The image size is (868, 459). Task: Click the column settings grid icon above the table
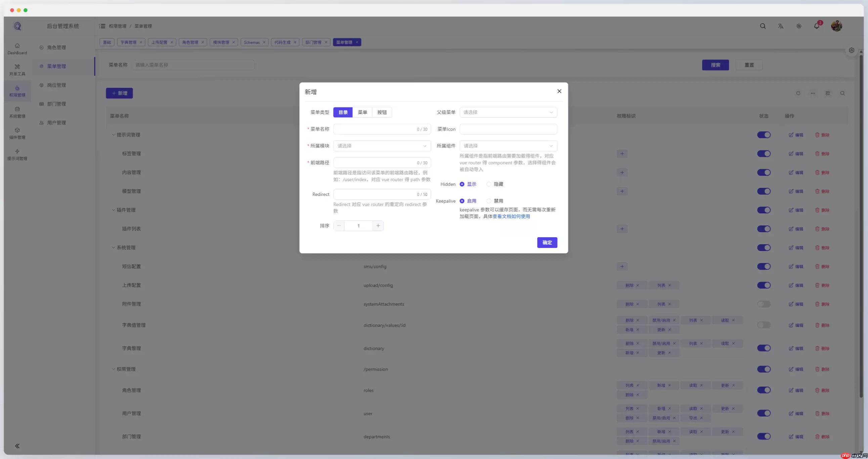click(828, 93)
